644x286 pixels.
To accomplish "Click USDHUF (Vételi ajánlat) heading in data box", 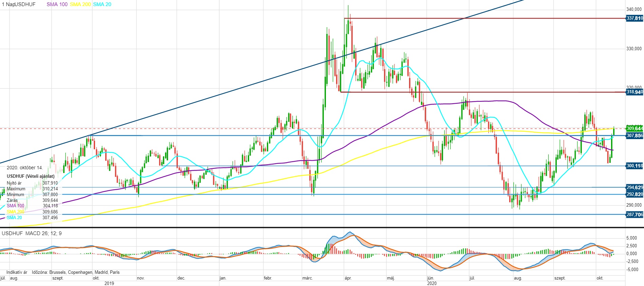I will pos(31,176).
